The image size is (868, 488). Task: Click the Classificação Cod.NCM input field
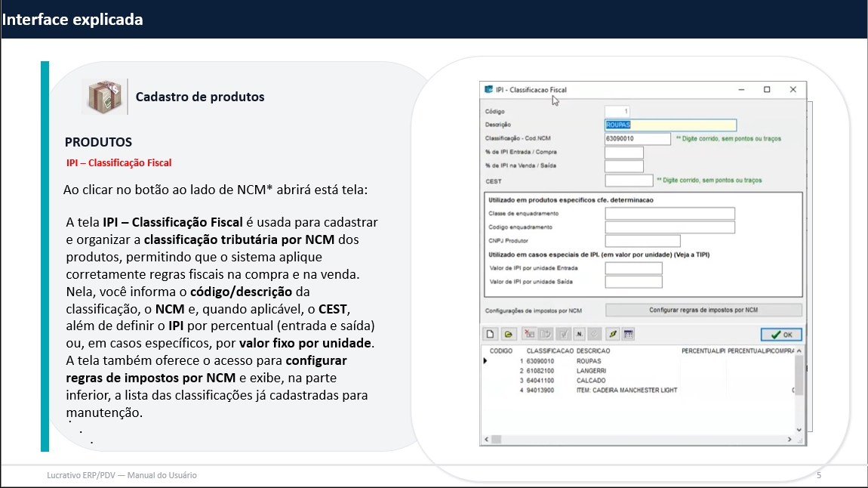coord(637,139)
